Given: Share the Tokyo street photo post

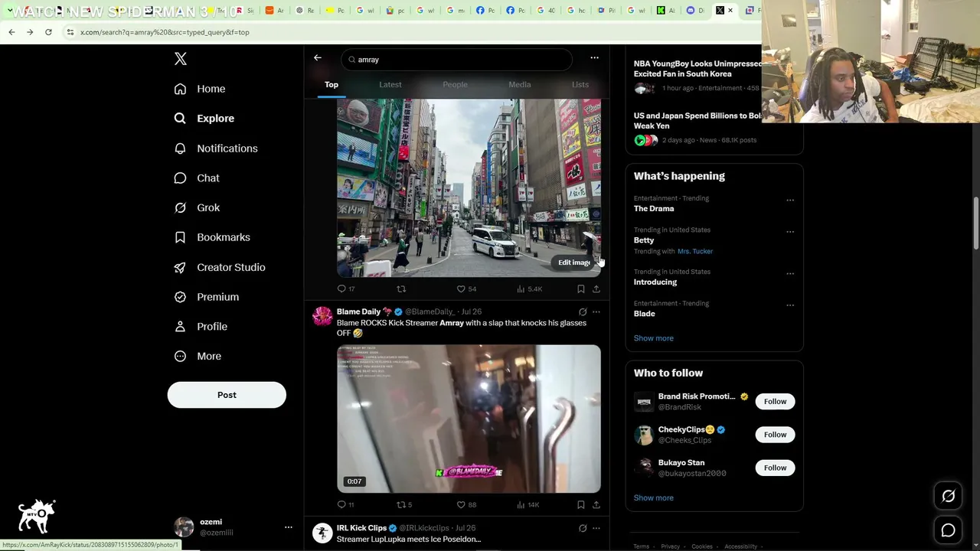Looking at the screenshot, I should [x=596, y=289].
